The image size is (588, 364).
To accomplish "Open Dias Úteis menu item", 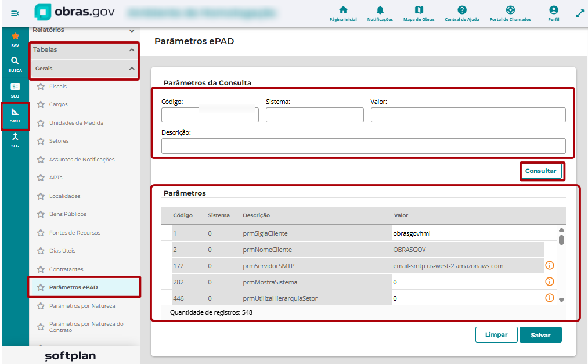I will coord(62,251).
